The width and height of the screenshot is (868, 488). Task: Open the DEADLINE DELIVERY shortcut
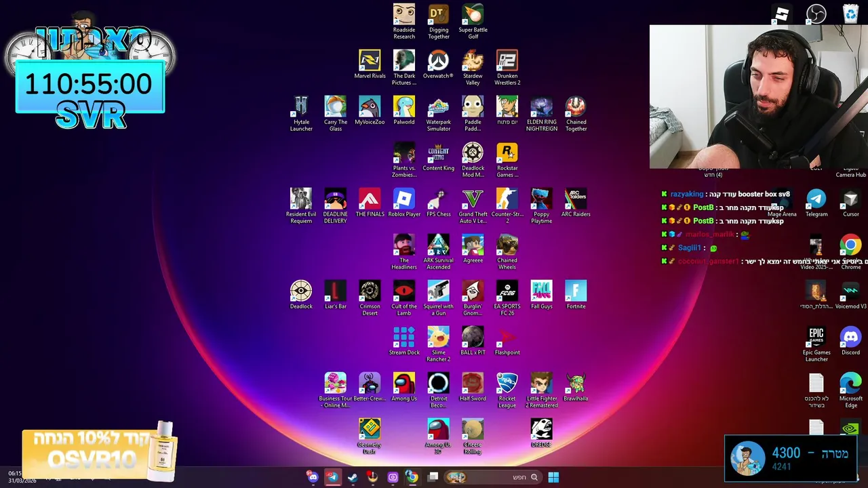point(336,206)
